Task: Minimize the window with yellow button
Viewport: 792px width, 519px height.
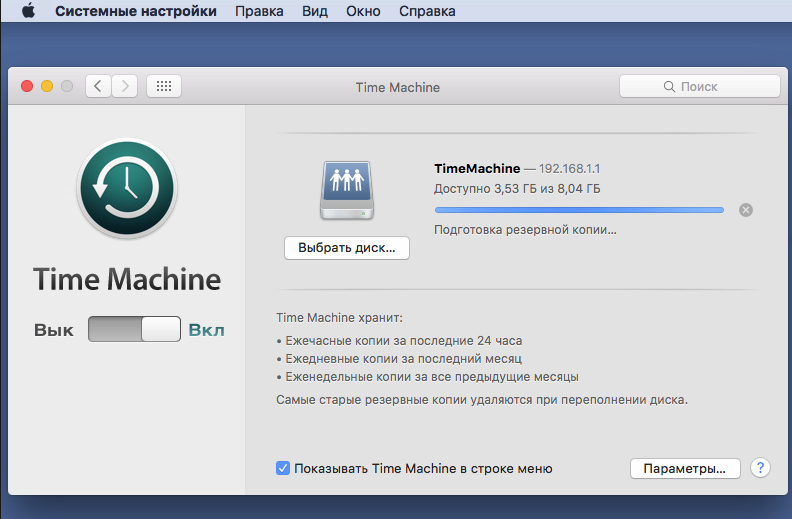Action: pos(47,87)
